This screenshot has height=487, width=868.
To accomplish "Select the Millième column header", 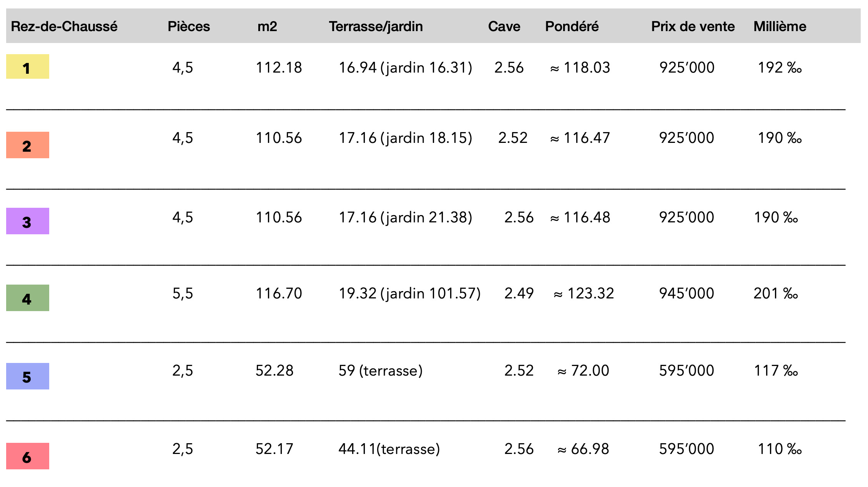I will coord(780,26).
